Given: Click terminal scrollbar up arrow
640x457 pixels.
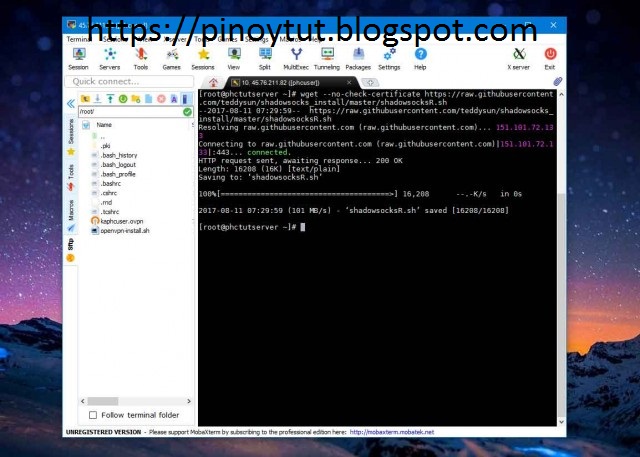Looking at the screenshot, I should (x=561, y=94).
